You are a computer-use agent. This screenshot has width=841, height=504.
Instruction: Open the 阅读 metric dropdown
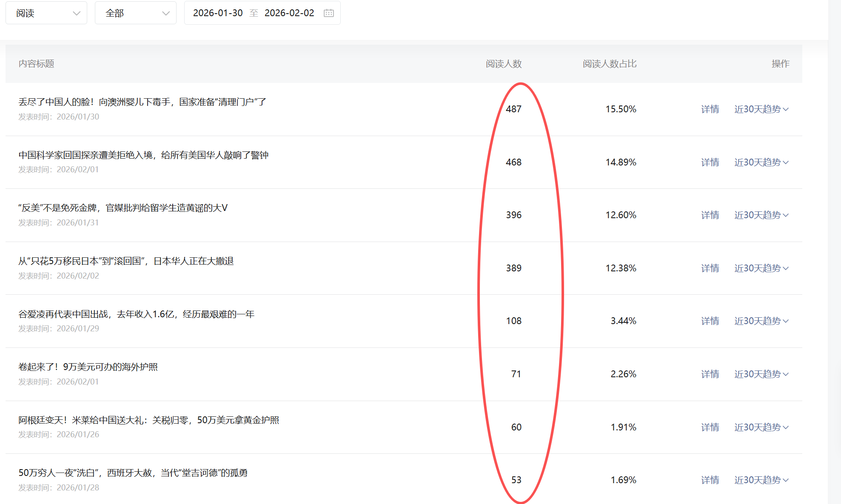[x=46, y=13]
